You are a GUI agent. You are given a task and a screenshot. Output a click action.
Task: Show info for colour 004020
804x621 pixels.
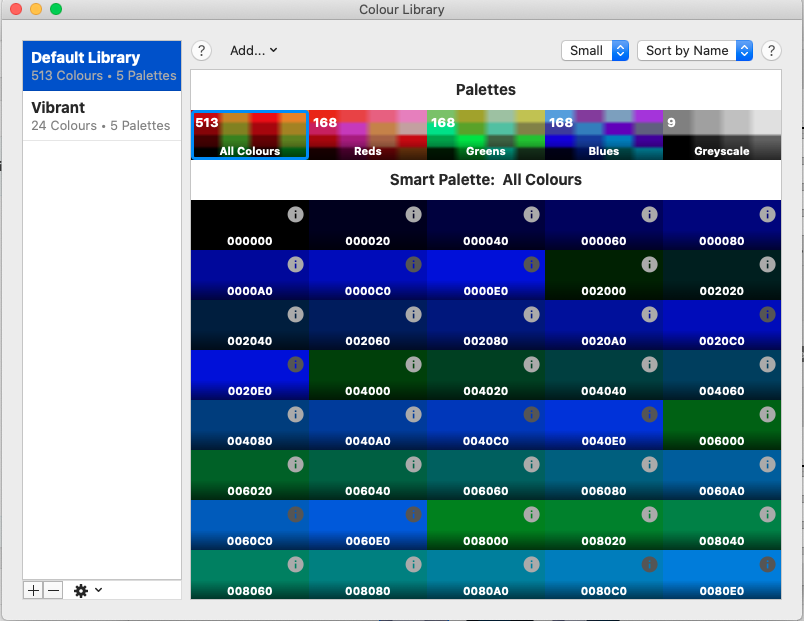point(531,364)
